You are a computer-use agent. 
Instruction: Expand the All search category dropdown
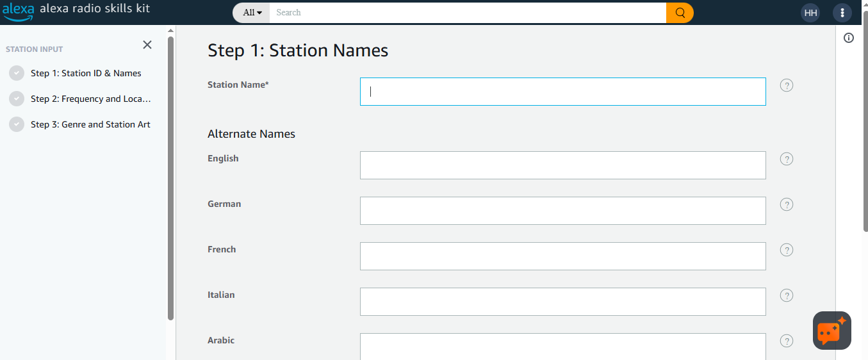click(x=252, y=13)
